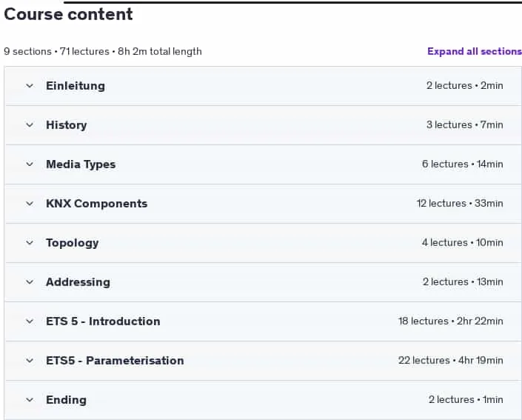This screenshot has width=522, height=420.
Task: Open the Media Types section title
Action: (81, 164)
